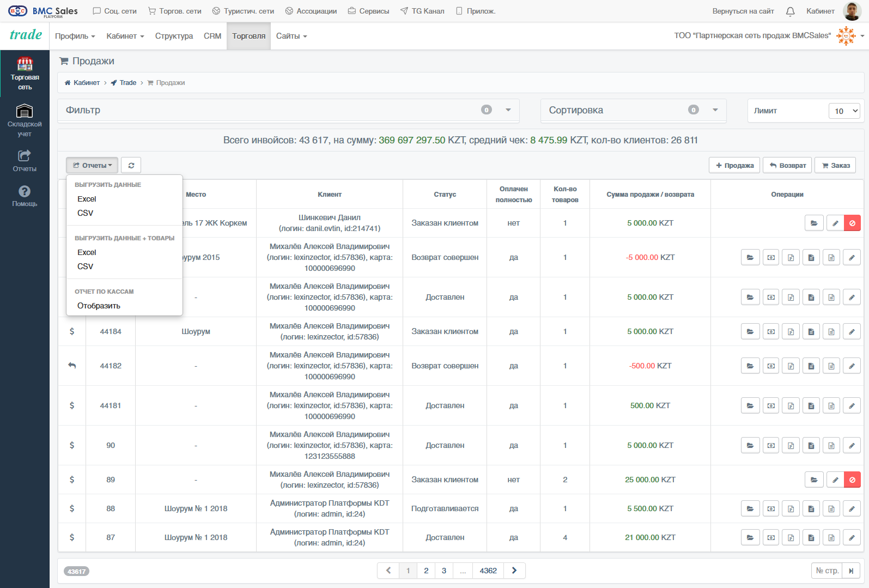Click the refresh icon next to Отчеты
The height and width of the screenshot is (588, 869).
tap(131, 165)
